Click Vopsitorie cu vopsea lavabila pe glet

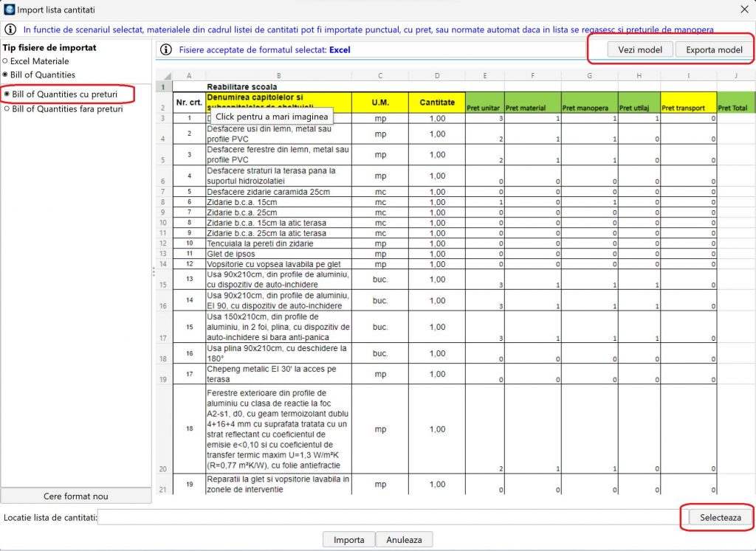274,264
